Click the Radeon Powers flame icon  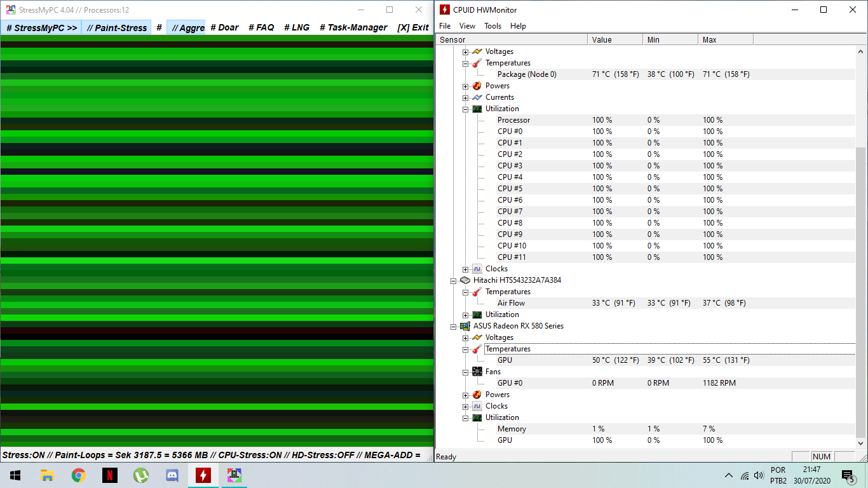coord(477,395)
